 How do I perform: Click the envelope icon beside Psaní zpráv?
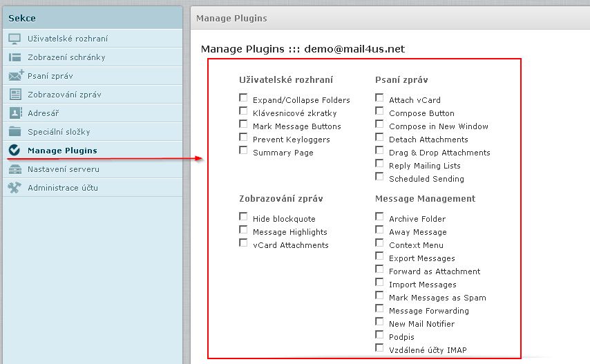[16, 75]
